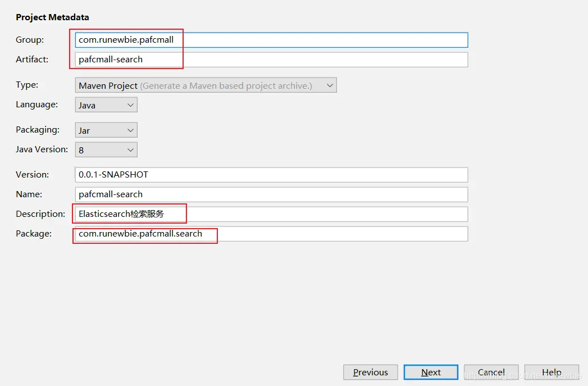Click the Packaging: label

(x=38, y=130)
